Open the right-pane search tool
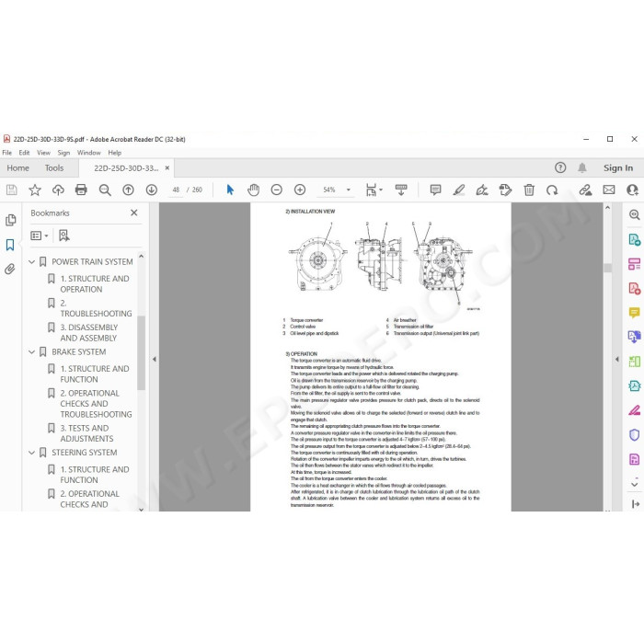Screen dimensions: 644x644 [634, 214]
